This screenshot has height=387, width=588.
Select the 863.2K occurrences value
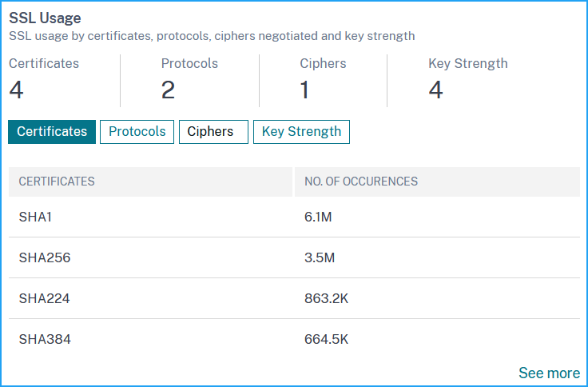(x=326, y=298)
